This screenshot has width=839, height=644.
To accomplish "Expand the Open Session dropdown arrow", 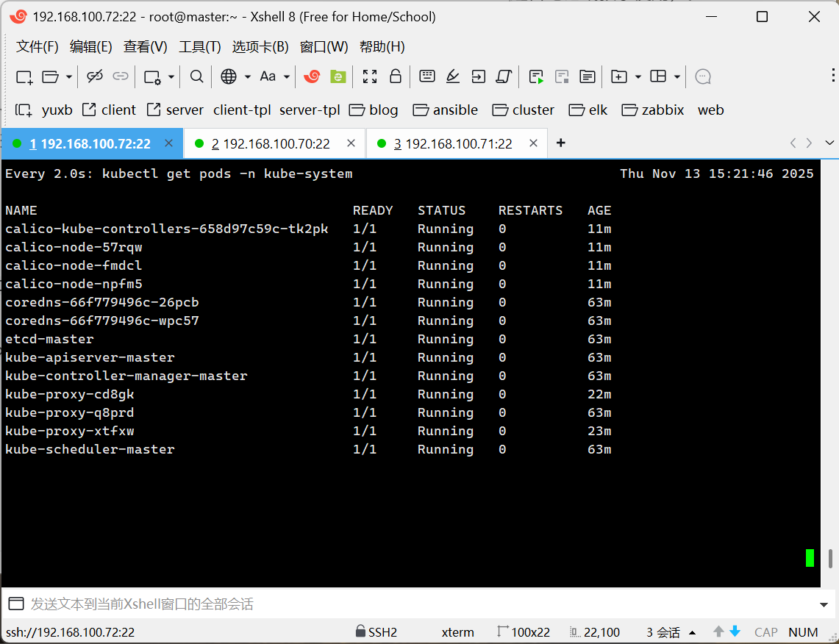I will click(69, 77).
